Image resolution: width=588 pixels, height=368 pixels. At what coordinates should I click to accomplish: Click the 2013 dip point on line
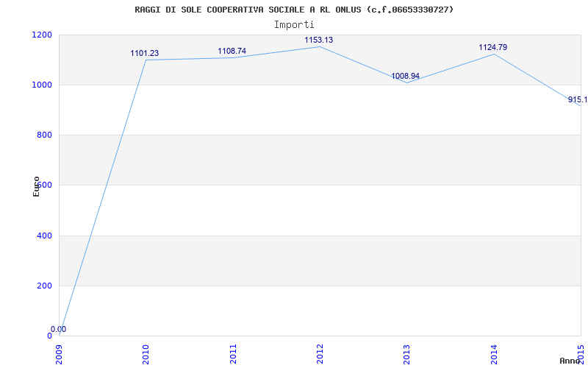(407, 82)
